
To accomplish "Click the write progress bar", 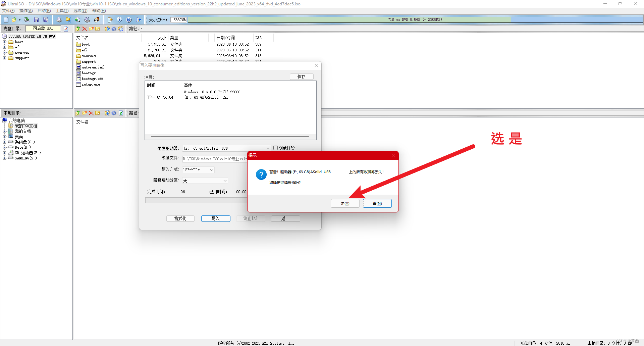I will pyautogui.click(x=196, y=200).
